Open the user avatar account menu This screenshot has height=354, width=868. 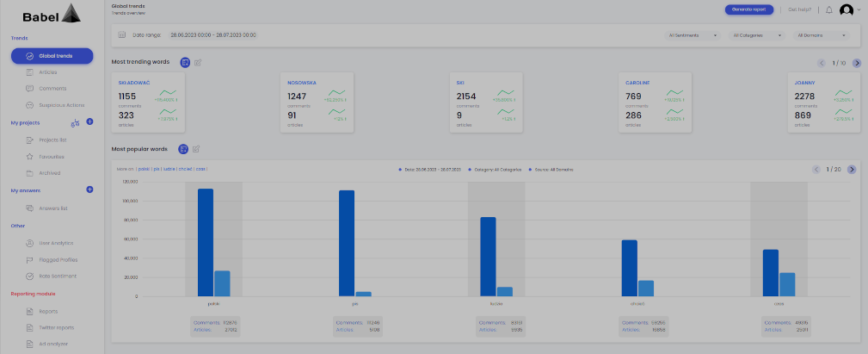(x=848, y=9)
